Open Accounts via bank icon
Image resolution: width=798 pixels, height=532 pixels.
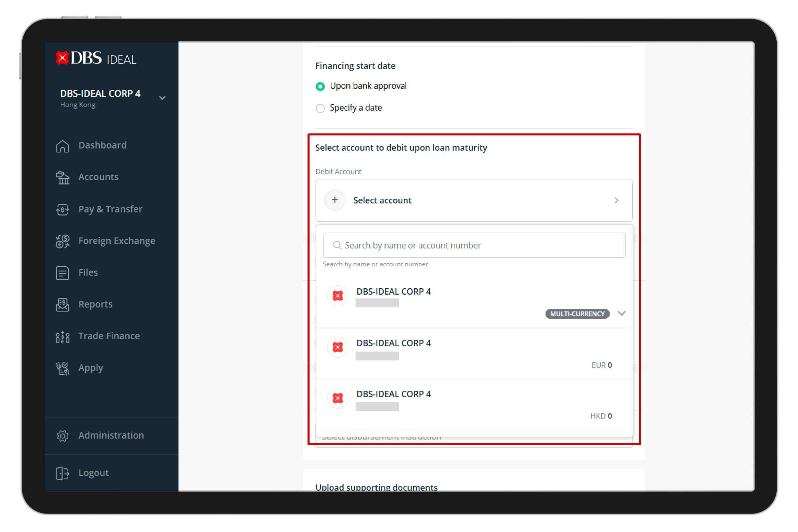click(63, 178)
